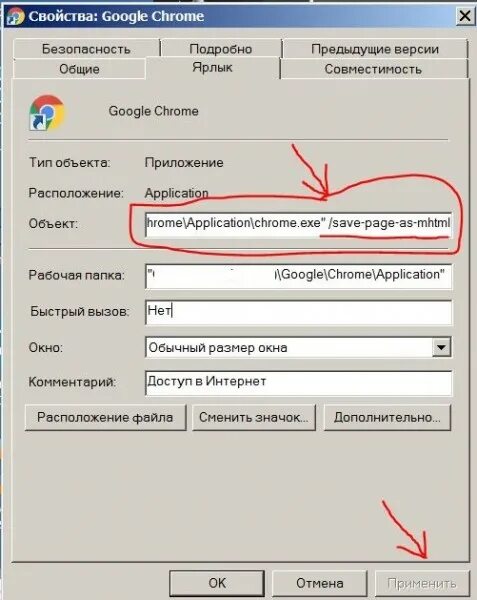Screen dimensions: 477x600
Task: Click the Отмена button
Action: pyautogui.click(x=319, y=583)
